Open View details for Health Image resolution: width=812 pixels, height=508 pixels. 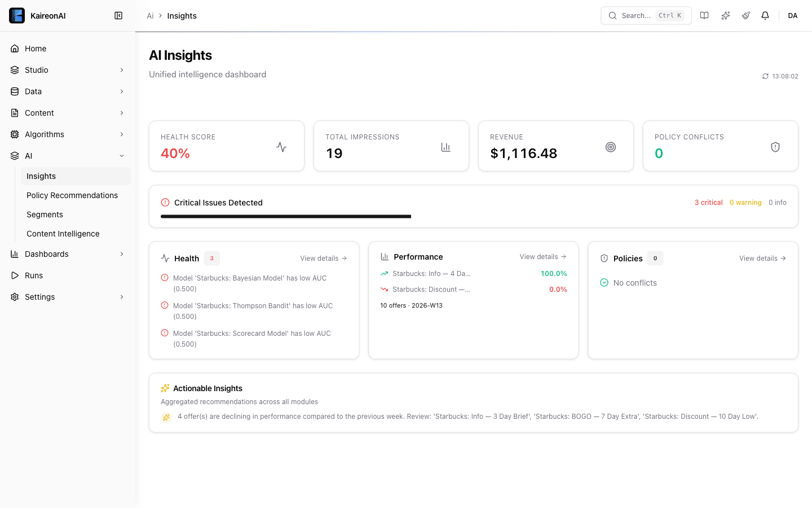tap(323, 258)
